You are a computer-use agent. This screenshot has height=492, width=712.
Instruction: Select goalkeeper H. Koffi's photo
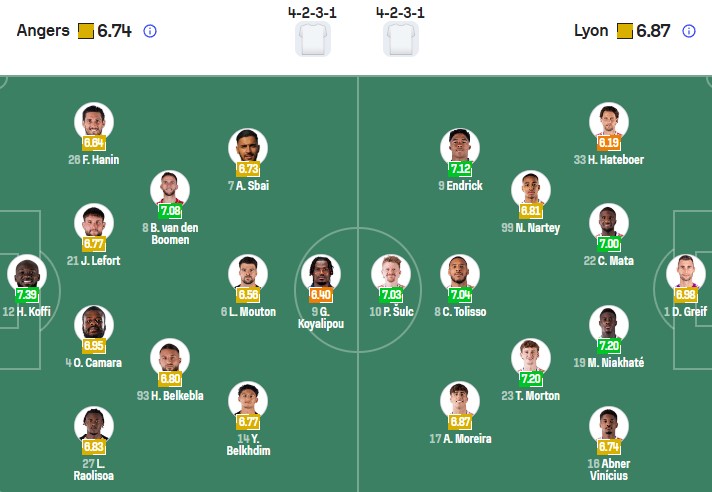(x=26, y=273)
